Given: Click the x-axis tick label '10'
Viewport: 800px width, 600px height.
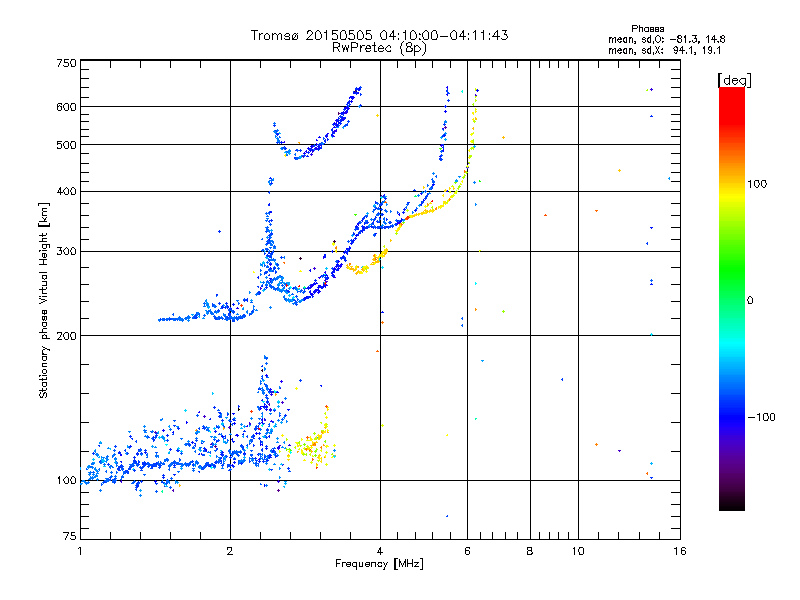Looking at the screenshot, I should [578, 551].
